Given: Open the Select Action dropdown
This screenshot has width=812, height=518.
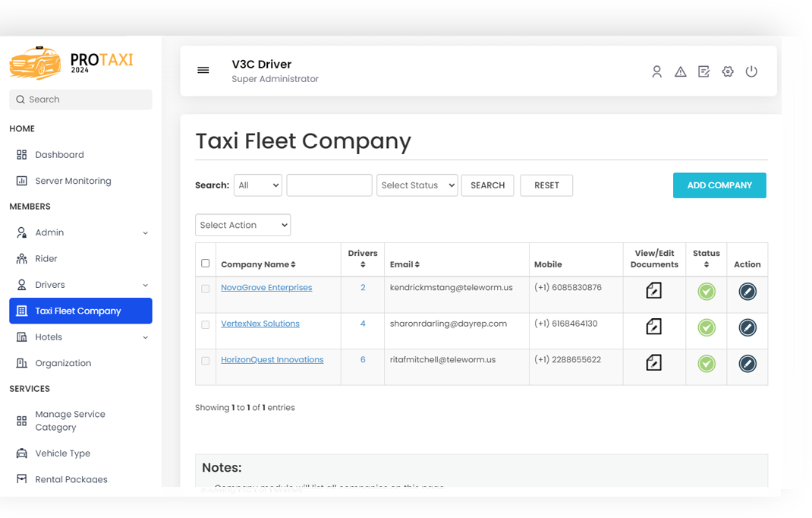Looking at the screenshot, I should tap(243, 225).
